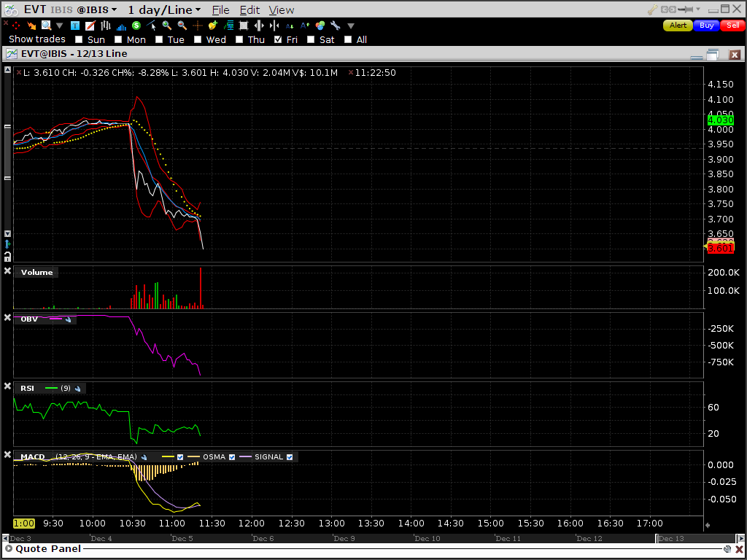Screen dimensions: 747x560
Task: Open the bar chart type icon
Action: [105, 26]
